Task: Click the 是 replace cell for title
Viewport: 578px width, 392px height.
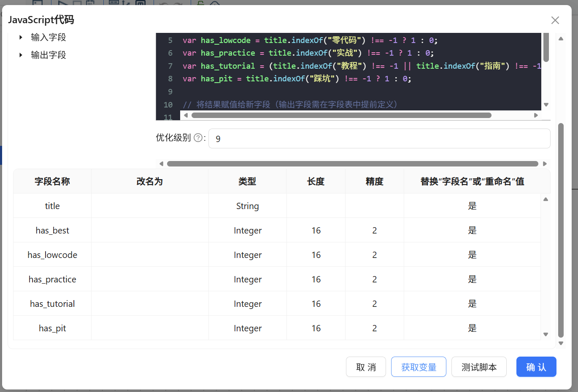Action: pyautogui.click(x=472, y=206)
